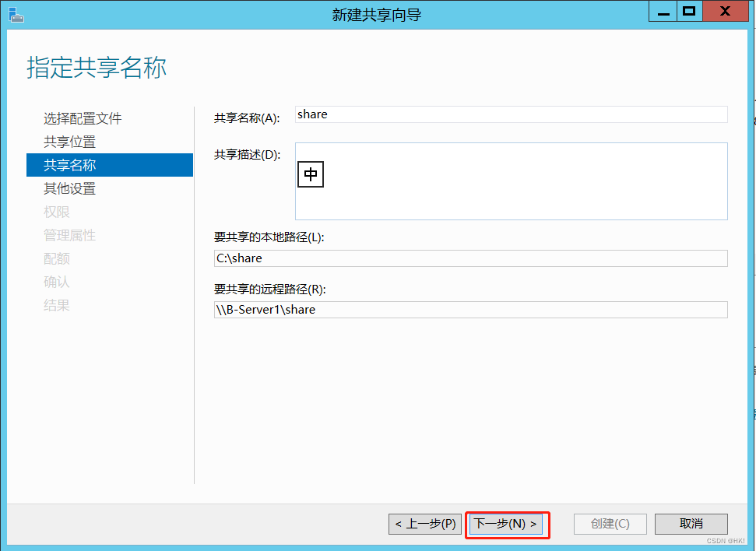Click the 权限 step

56,212
